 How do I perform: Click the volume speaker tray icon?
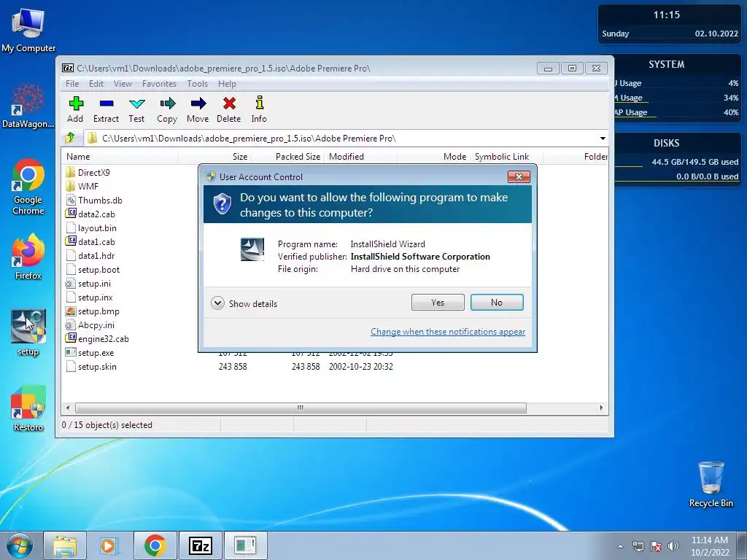[x=673, y=546]
